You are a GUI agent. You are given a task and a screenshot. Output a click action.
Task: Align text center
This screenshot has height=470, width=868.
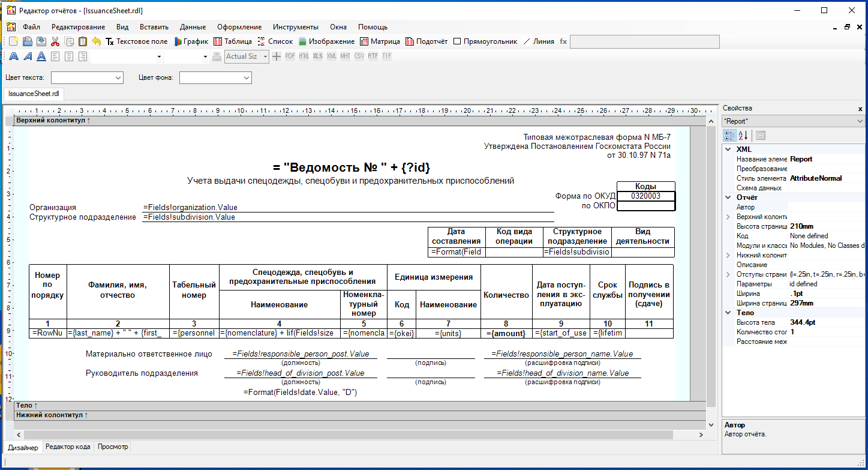click(69, 56)
